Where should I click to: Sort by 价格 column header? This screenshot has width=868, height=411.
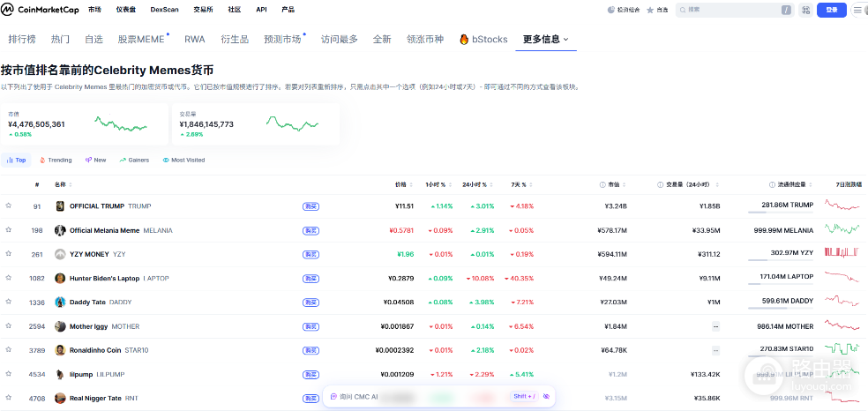coord(403,184)
